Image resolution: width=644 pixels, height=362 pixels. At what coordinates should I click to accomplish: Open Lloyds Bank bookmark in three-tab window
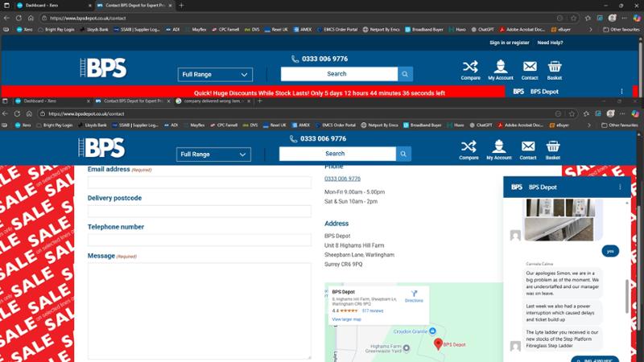[x=92, y=125]
